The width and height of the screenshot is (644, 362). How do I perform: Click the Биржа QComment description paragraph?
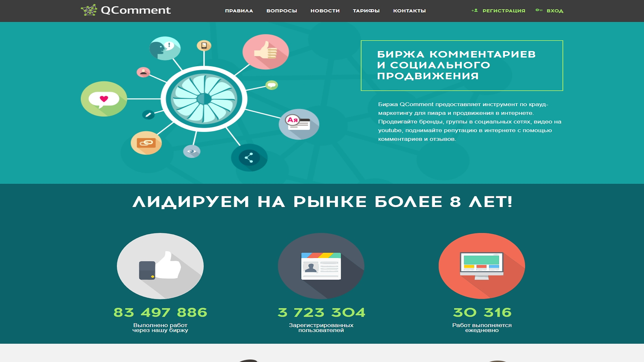point(470,122)
